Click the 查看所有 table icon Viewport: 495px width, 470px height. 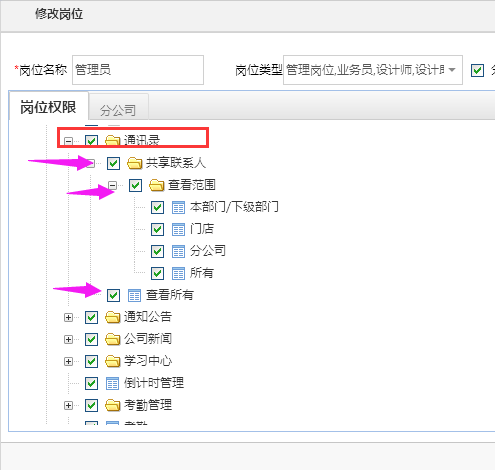pos(134,295)
